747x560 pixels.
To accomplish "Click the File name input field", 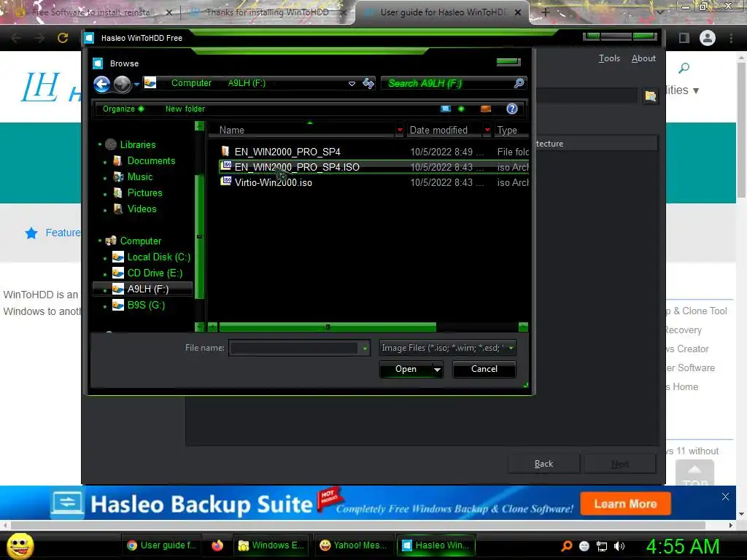I will coord(294,348).
